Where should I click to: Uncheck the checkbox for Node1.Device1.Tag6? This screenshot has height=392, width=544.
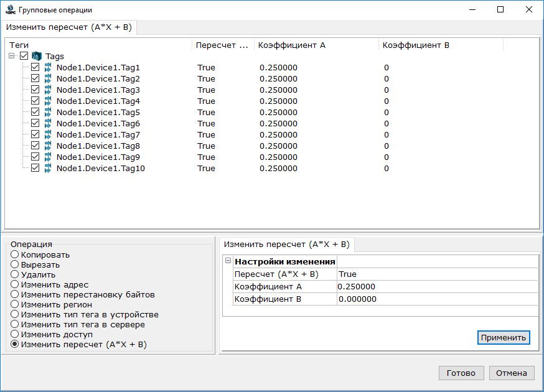[x=35, y=123]
